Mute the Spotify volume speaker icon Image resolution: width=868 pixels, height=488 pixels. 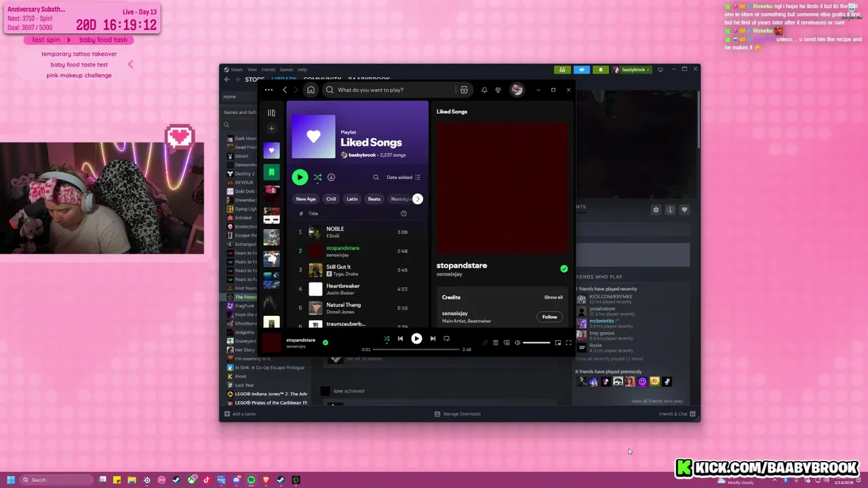coord(517,343)
